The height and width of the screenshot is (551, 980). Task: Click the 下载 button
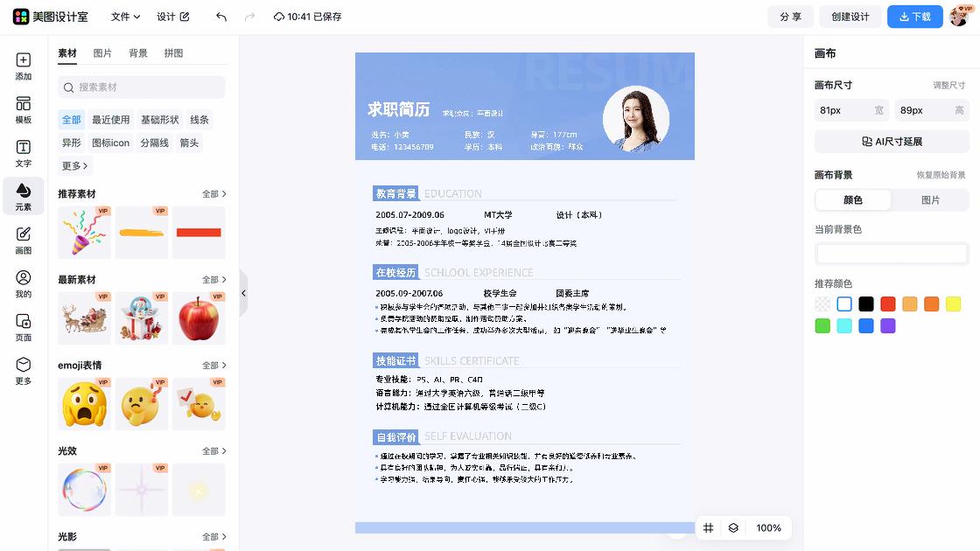click(x=915, y=17)
